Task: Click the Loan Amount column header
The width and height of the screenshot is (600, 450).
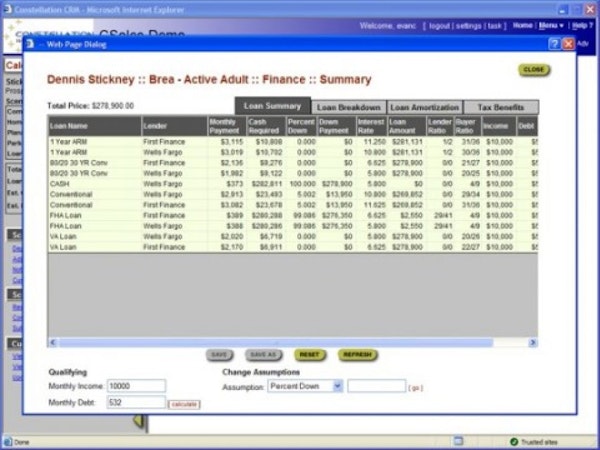Action: click(406, 126)
